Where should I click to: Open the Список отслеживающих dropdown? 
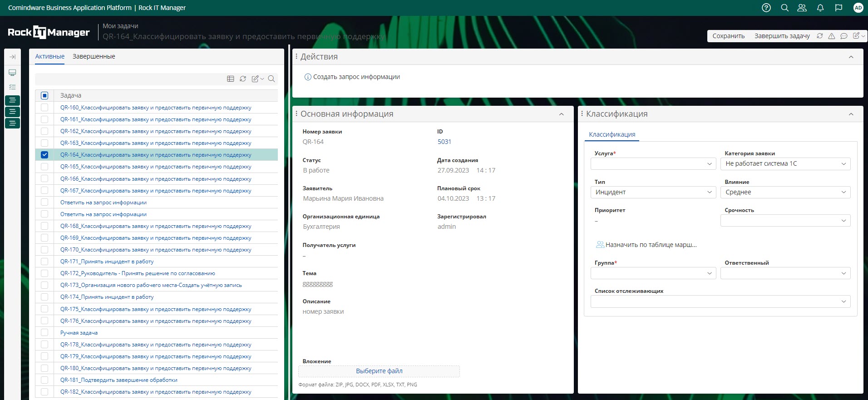[720, 301]
